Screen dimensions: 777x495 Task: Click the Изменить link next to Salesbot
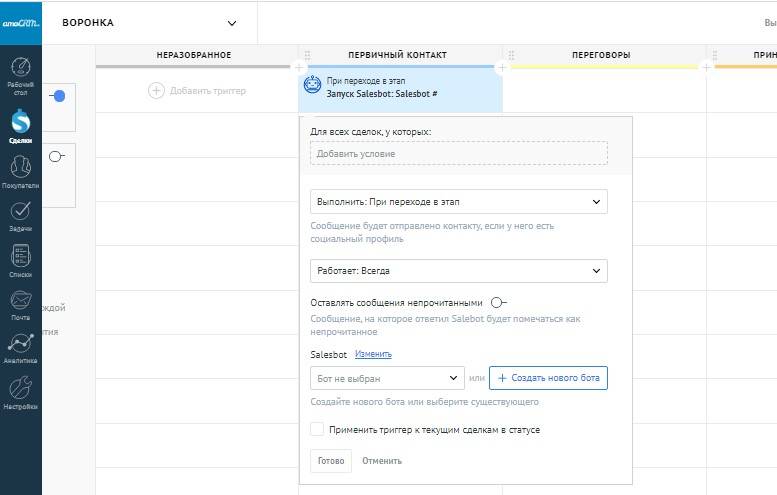373,354
